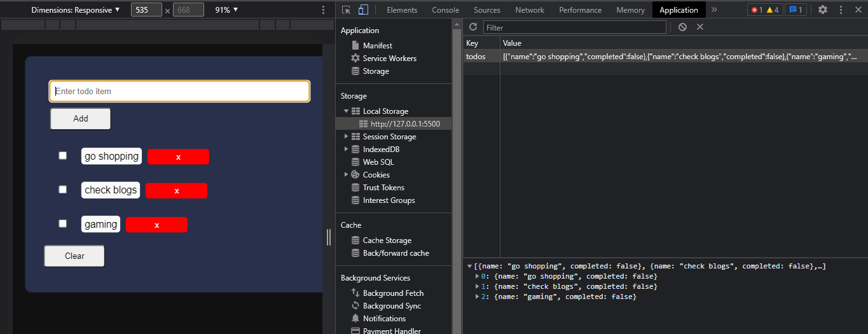The width and height of the screenshot is (868, 334).
Task: Show more DevTools tabs chevron
Action: click(714, 10)
